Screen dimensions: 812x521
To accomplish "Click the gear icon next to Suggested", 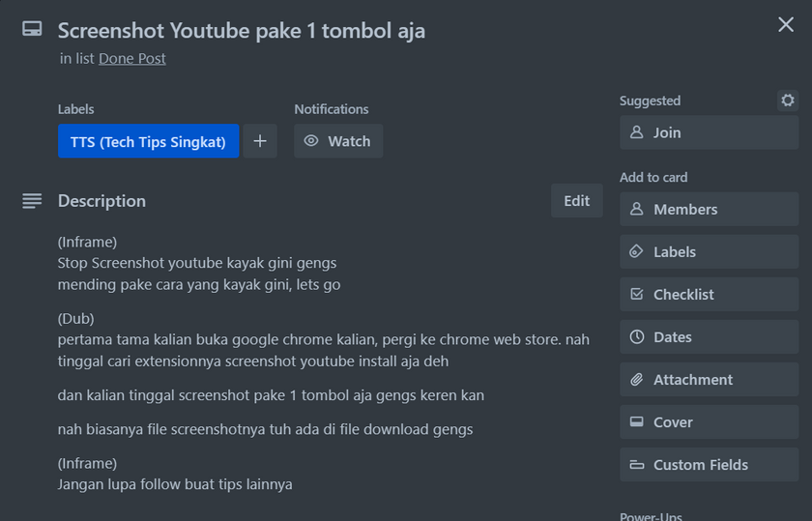I will coord(787,101).
